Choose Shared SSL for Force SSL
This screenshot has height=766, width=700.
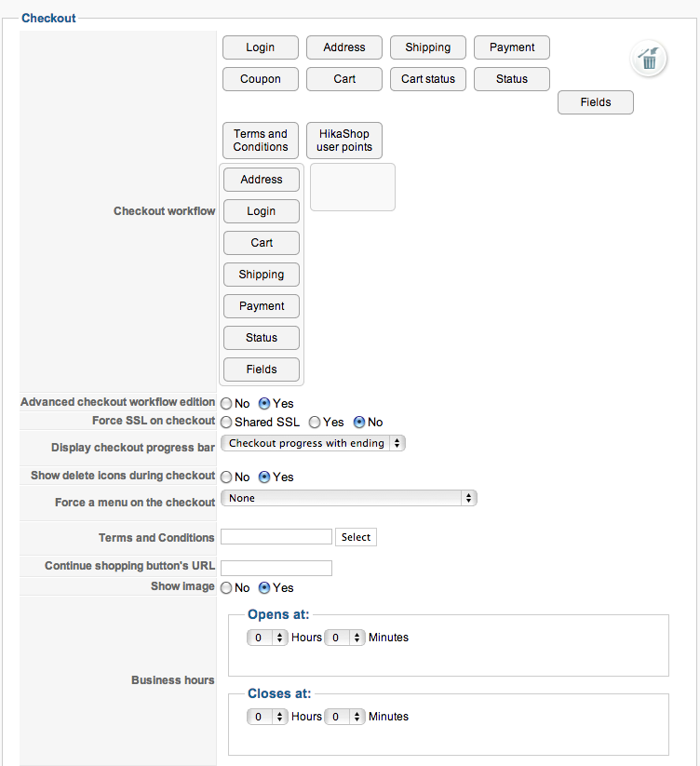point(226,423)
